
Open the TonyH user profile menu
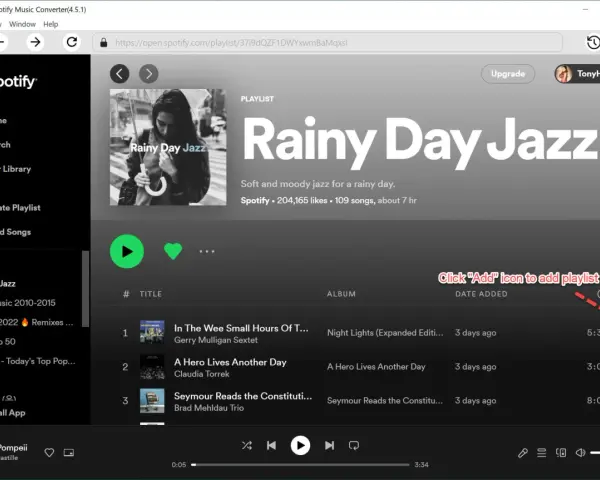(577, 73)
